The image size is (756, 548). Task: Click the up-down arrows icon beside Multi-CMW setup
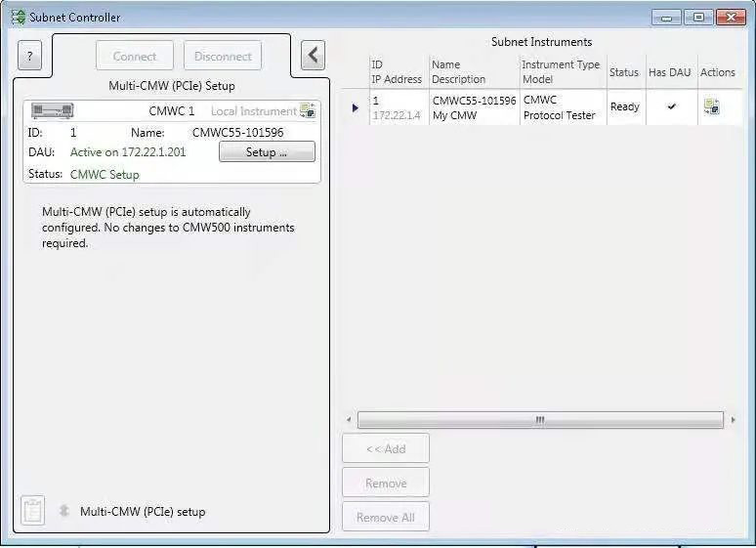[64, 511]
